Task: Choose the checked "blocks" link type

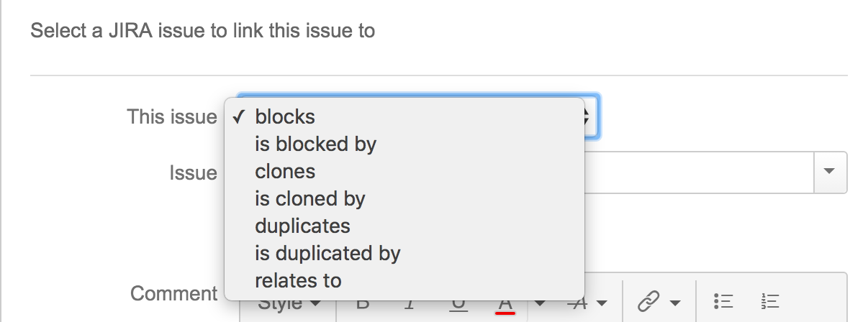Action: click(285, 116)
